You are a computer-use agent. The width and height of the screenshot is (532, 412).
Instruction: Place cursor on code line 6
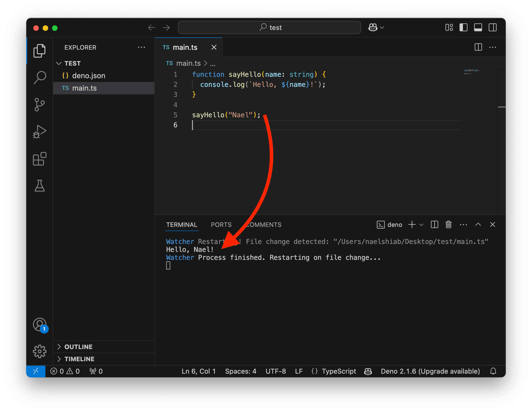tap(326, 125)
